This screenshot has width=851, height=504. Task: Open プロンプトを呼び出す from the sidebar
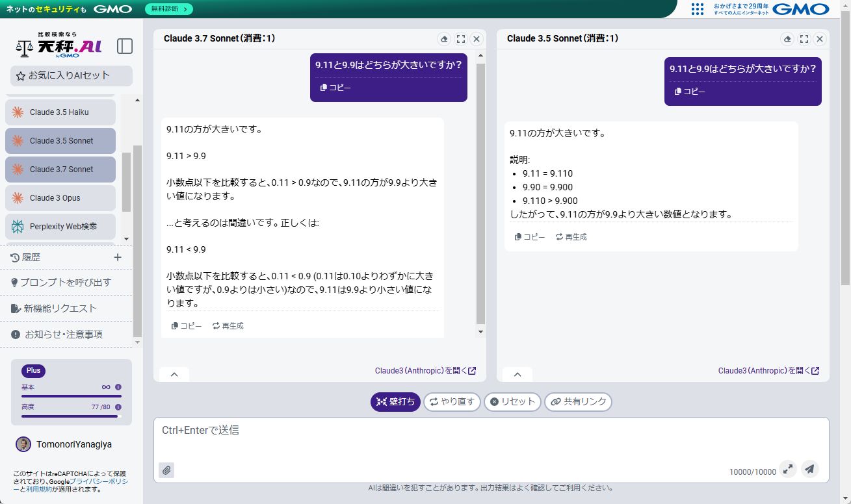(65, 283)
